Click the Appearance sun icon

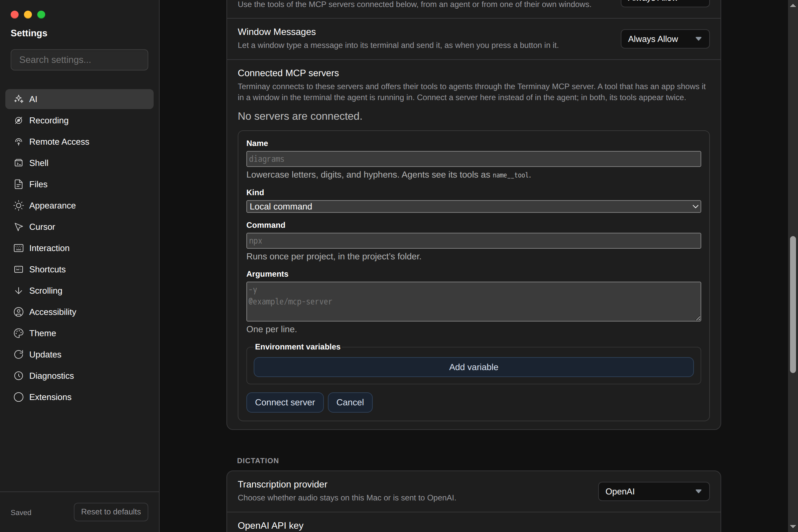tap(19, 205)
